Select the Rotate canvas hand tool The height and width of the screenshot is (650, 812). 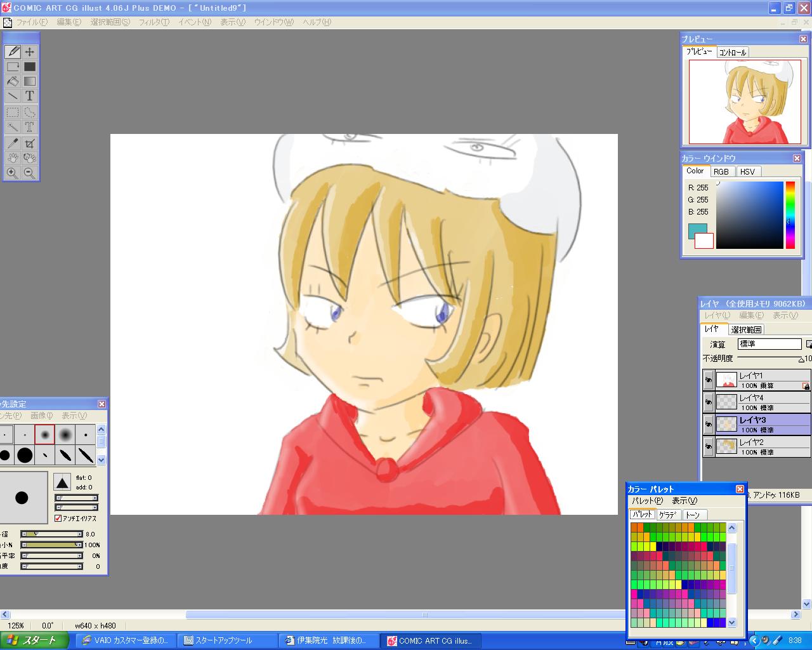[x=30, y=158]
